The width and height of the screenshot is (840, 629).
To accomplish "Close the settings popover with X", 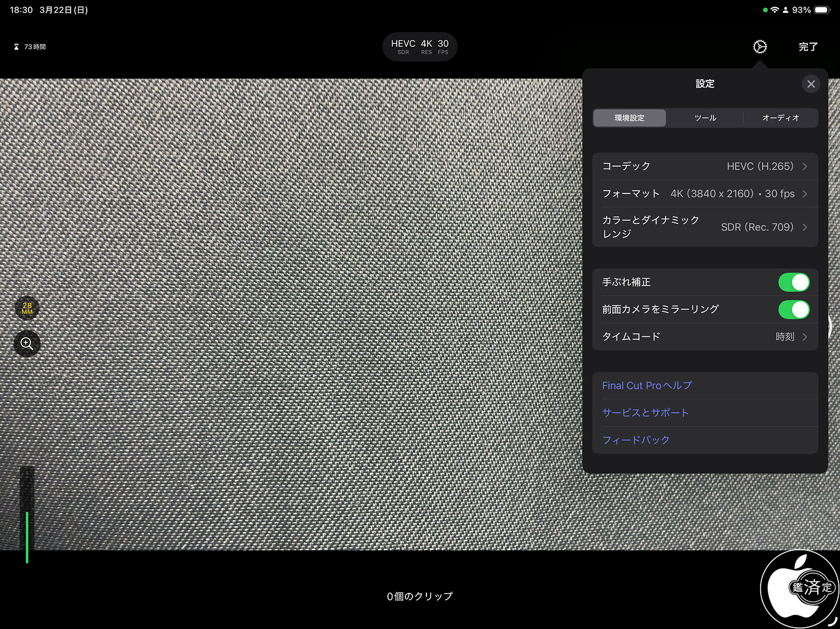I will point(811,84).
